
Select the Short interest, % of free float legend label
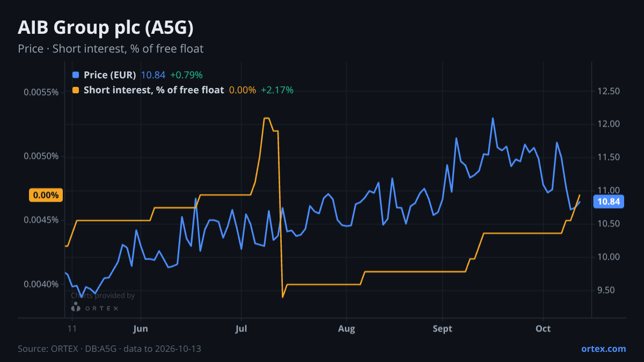[153, 90]
